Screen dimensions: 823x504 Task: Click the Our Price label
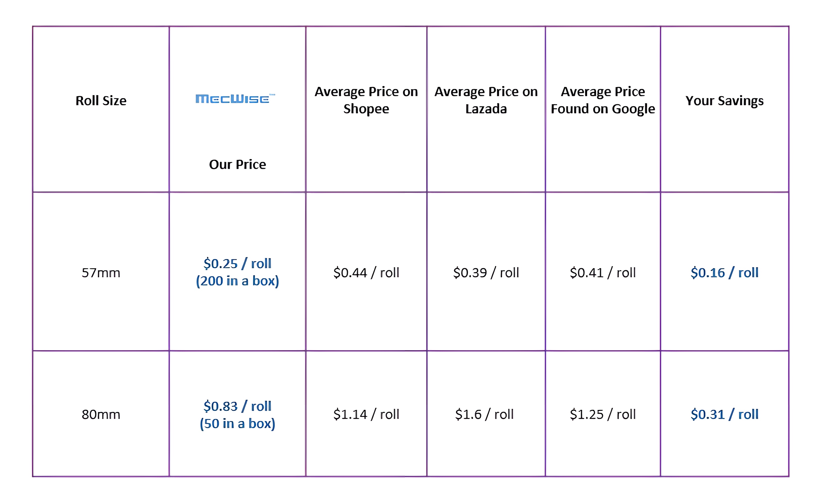(237, 165)
